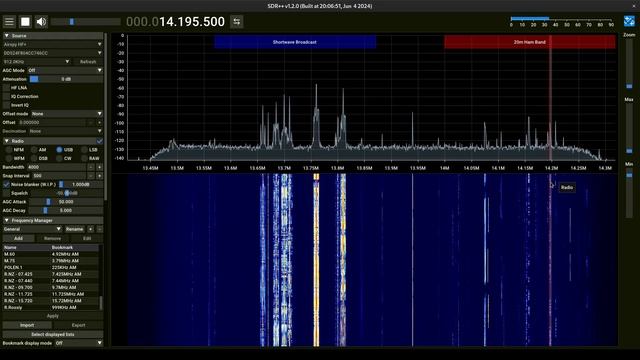
Task: Select bookmark row R.NZ - 11.725
Action: [x=51, y=294]
